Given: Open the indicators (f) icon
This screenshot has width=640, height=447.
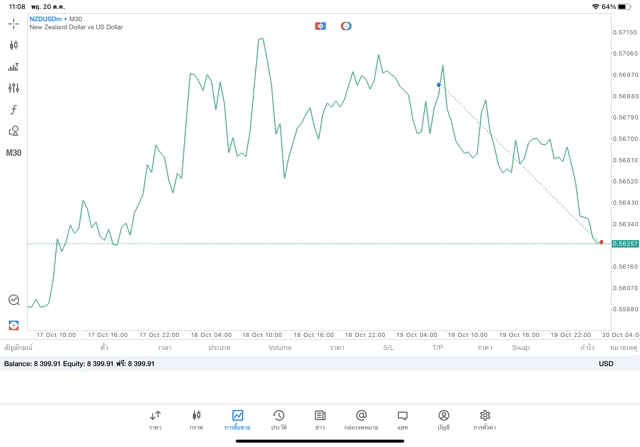Looking at the screenshot, I should (x=13, y=109).
